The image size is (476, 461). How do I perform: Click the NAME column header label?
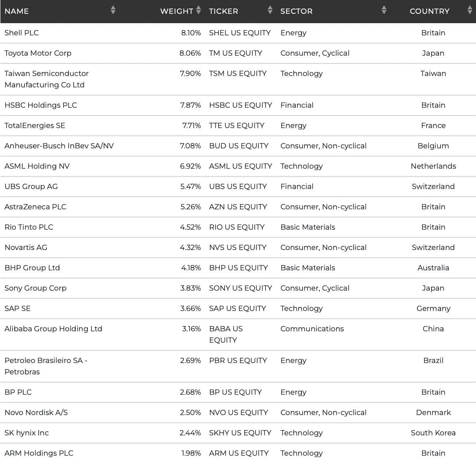coord(17,11)
